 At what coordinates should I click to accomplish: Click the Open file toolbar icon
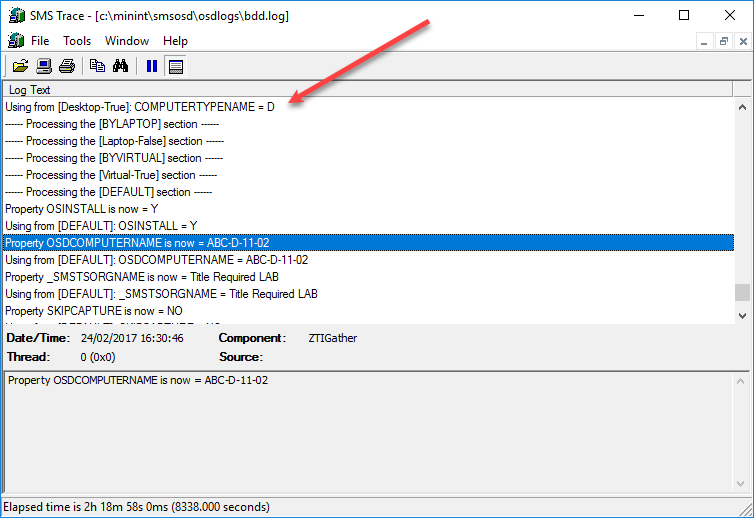click(20, 67)
